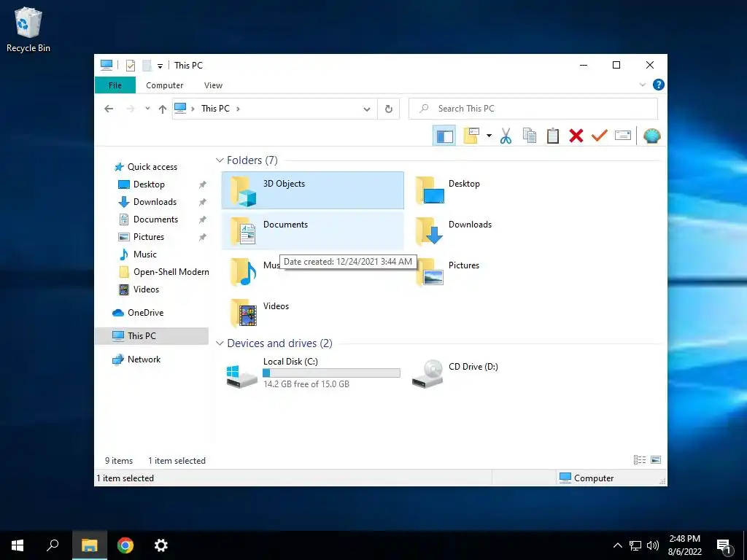Toggle the navigation pane toolbar button

pyautogui.click(x=444, y=136)
